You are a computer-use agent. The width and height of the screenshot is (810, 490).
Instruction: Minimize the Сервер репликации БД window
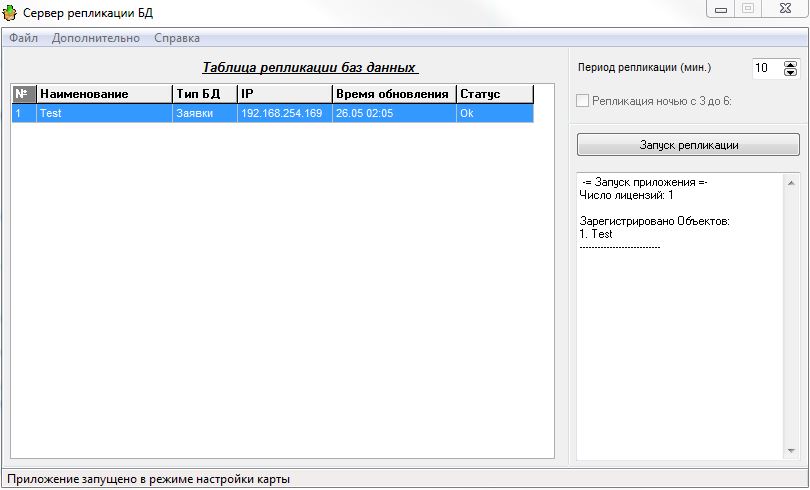[720, 9]
